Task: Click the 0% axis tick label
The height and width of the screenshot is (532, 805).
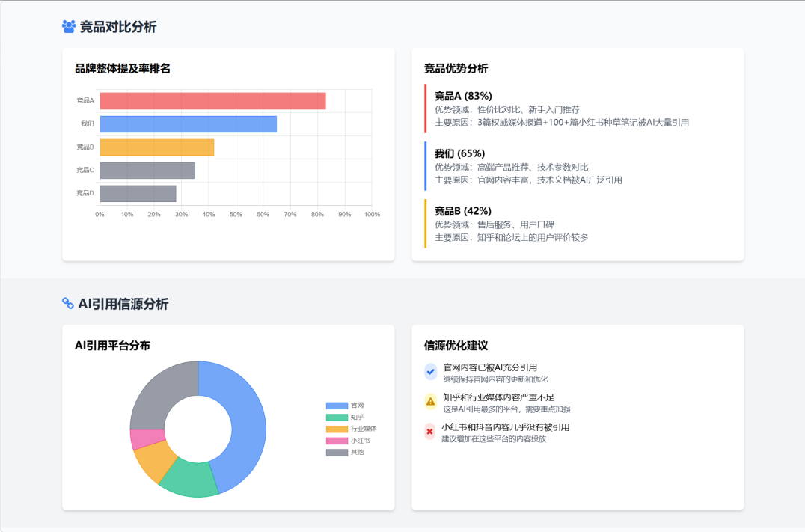Action: click(100, 215)
